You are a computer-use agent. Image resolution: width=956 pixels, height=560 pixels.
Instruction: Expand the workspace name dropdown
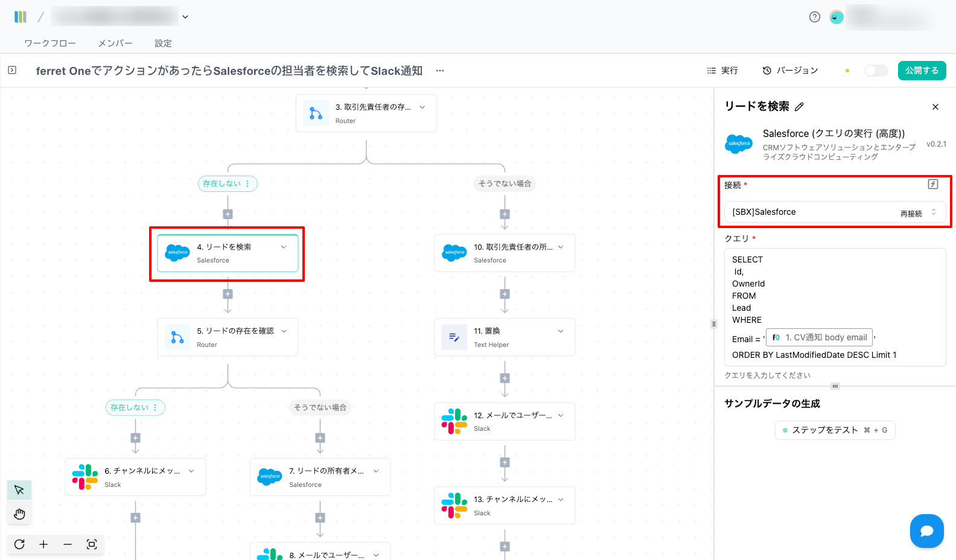coord(185,17)
